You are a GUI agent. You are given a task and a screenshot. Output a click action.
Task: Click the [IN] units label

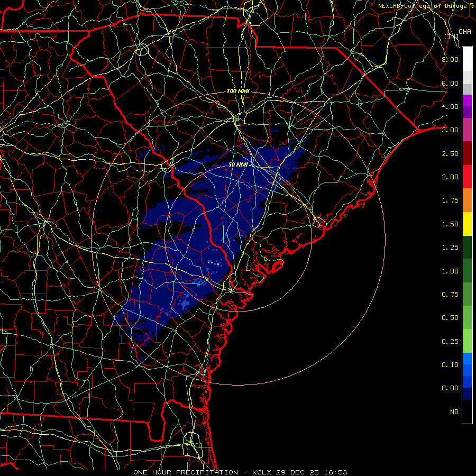pyautogui.click(x=452, y=36)
